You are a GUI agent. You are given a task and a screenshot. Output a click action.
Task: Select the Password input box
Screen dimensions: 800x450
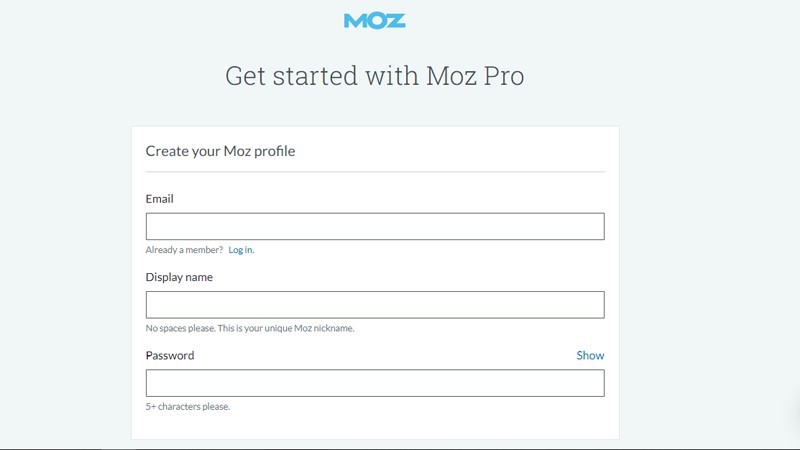(375, 383)
